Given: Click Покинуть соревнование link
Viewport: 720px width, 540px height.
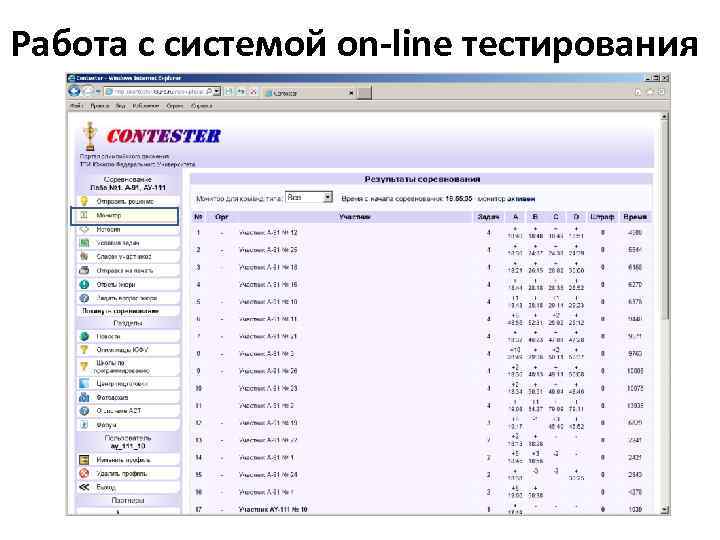Looking at the screenshot, I should tap(120, 311).
